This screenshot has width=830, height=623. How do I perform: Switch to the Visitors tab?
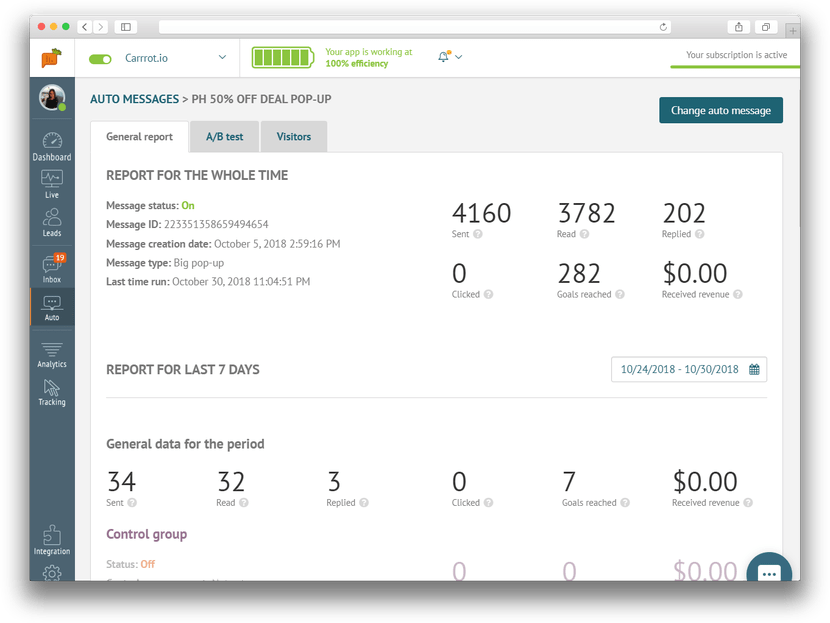(294, 137)
